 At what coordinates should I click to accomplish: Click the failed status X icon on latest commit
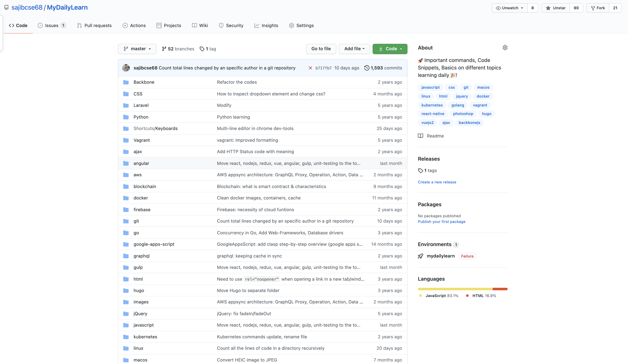pos(310,68)
